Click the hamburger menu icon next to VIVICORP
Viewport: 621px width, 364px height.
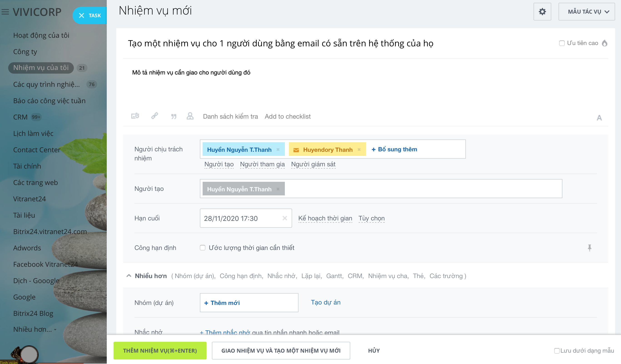click(x=5, y=12)
